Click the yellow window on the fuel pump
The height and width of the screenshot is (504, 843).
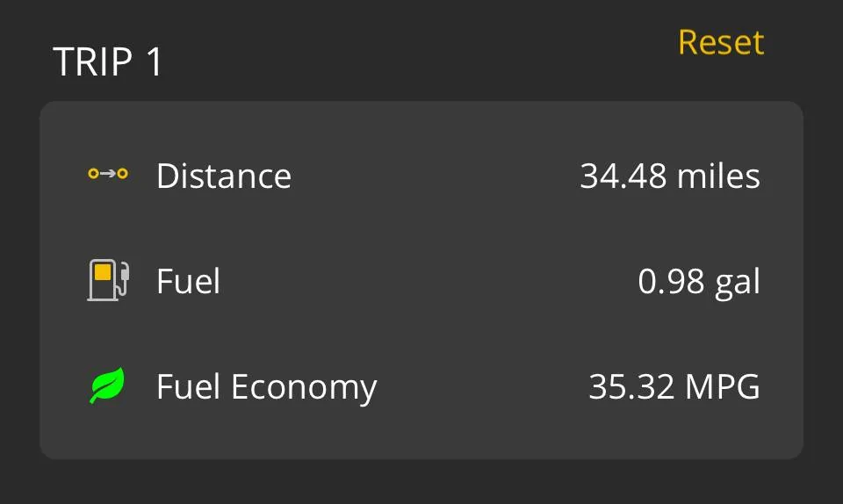pos(103,272)
